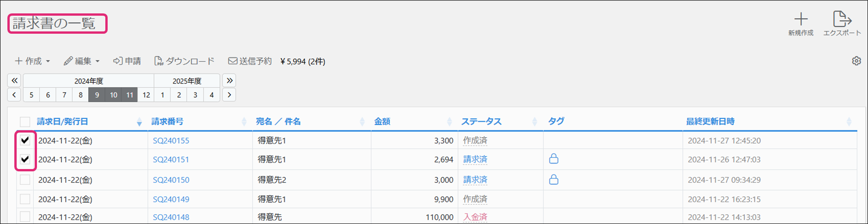Uncheck the checkbox for invoice SQ240155
This screenshot has width=868, height=224.
[25, 140]
